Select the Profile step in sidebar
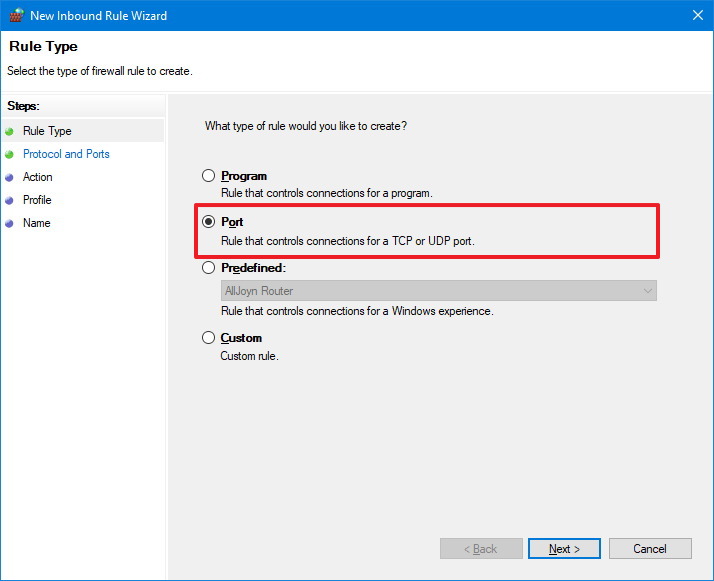714x581 pixels. tap(37, 200)
